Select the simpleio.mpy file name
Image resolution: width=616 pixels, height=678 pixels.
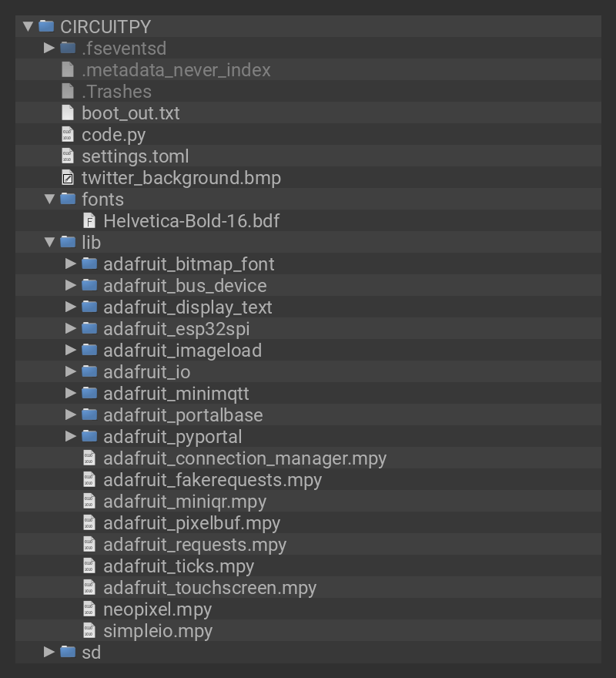(x=157, y=631)
